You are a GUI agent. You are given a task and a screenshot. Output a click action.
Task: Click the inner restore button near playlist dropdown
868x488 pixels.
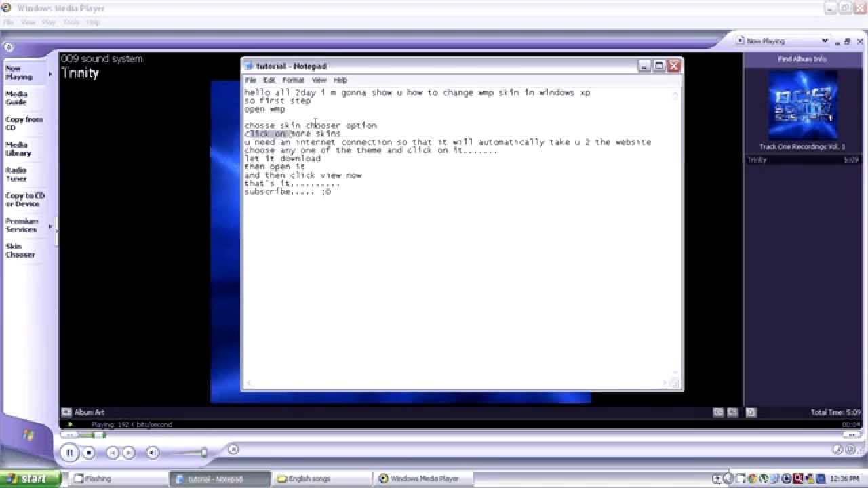point(848,42)
